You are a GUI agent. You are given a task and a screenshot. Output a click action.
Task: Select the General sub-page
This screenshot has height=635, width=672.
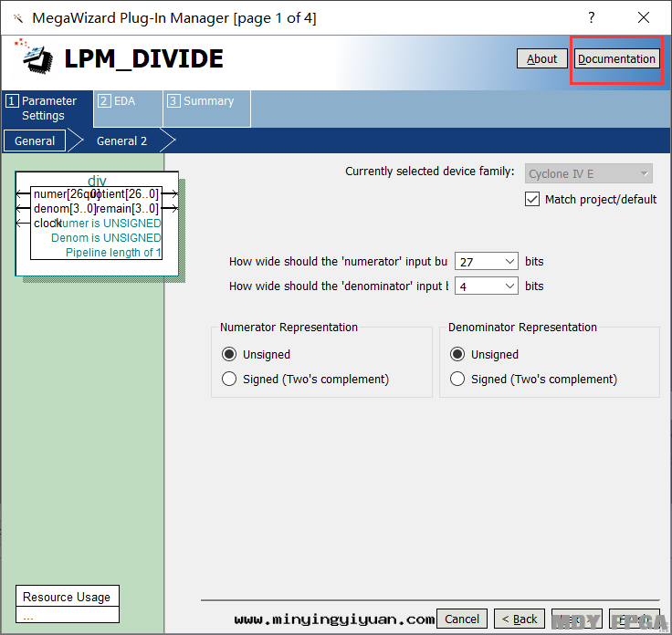(35, 141)
